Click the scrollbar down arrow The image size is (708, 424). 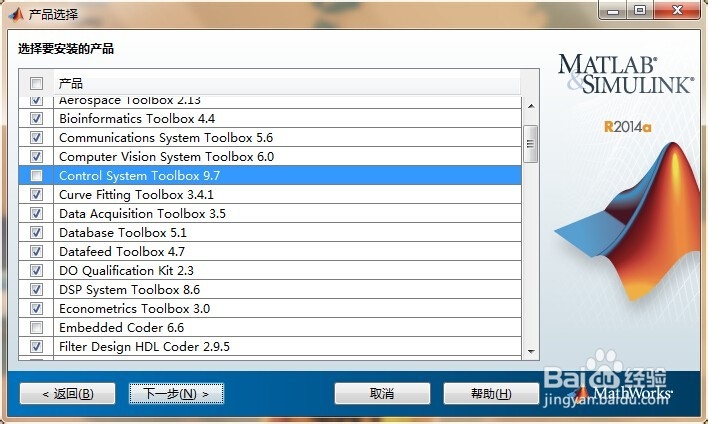coord(531,351)
